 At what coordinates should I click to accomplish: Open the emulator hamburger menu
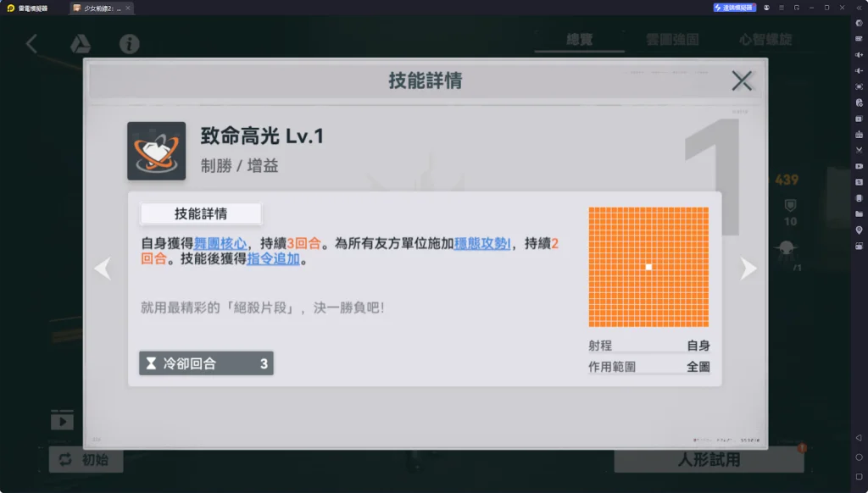point(781,8)
